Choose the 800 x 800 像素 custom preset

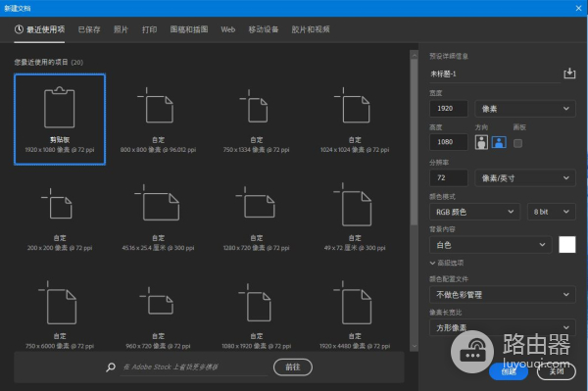pos(158,120)
